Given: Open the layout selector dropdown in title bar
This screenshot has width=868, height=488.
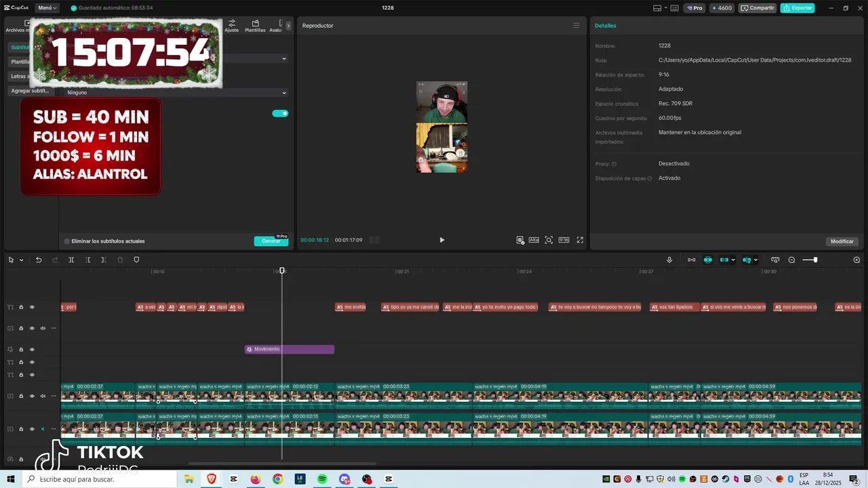Looking at the screenshot, I should tap(661, 8).
